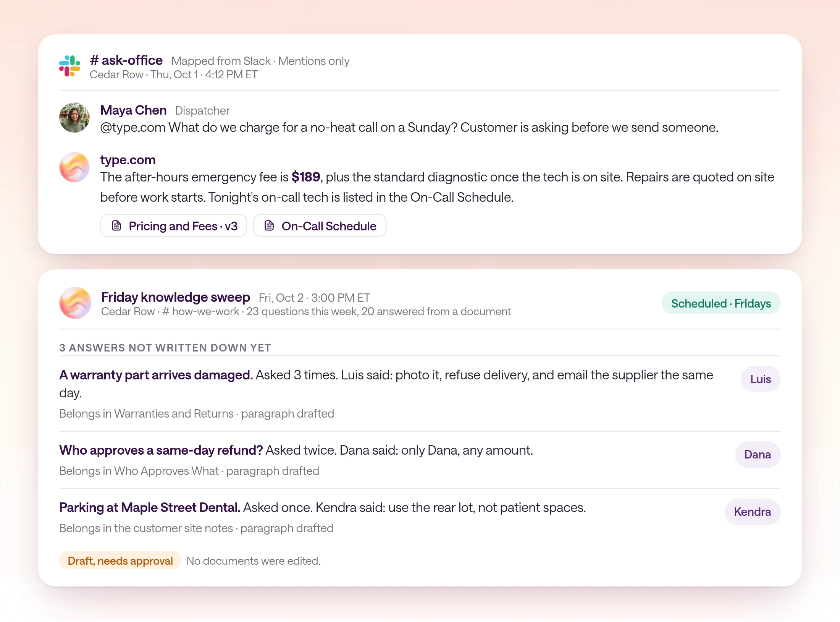
Task: Open the On-Call Schedule document
Action: [320, 225]
